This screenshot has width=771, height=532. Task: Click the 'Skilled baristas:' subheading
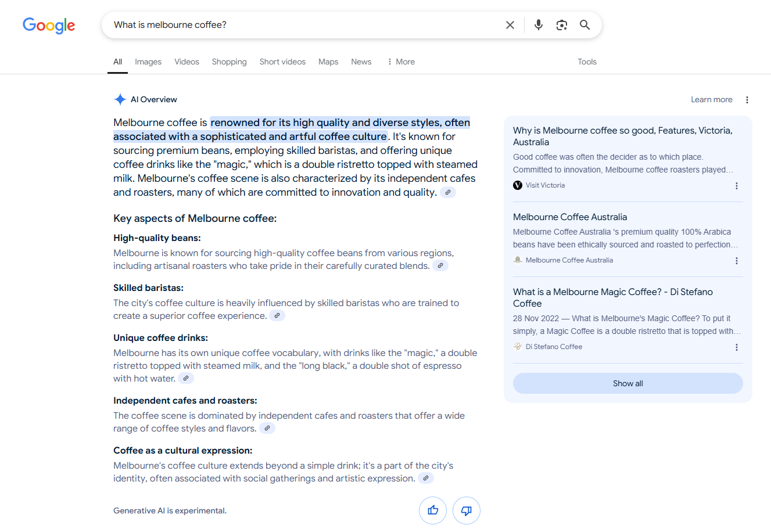[148, 288]
